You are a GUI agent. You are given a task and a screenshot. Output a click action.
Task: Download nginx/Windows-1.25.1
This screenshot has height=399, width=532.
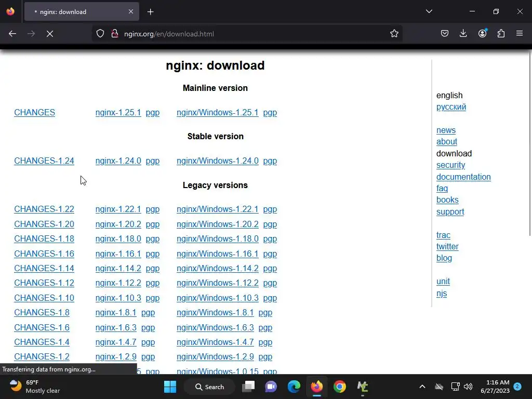[x=218, y=112]
